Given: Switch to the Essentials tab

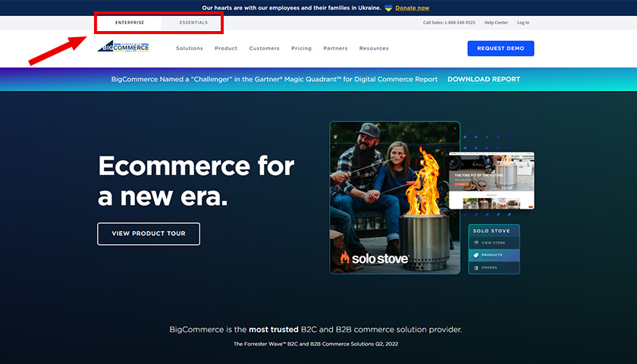Looking at the screenshot, I should point(193,23).
